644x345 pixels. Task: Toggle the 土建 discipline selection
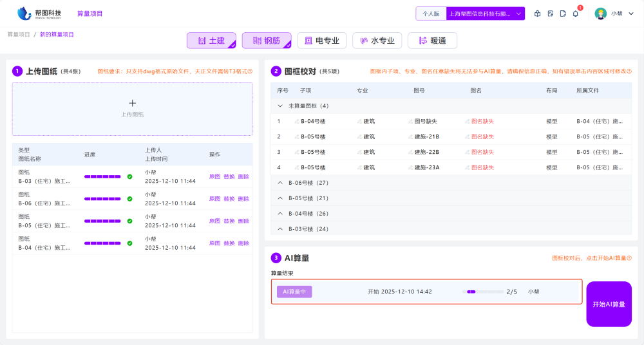coord(211,41)
